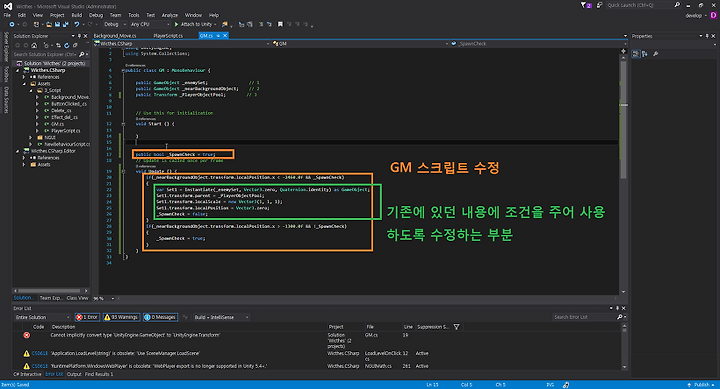Click the Refresh icon in Solution Explorer
The width and height of the screenshot is (720, 389).
(67, 45)
